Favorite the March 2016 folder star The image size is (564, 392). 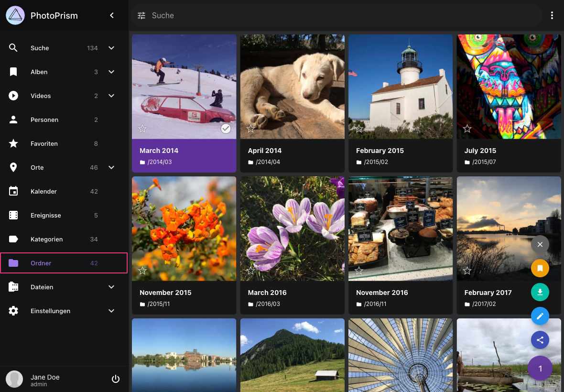click(251, 271)
